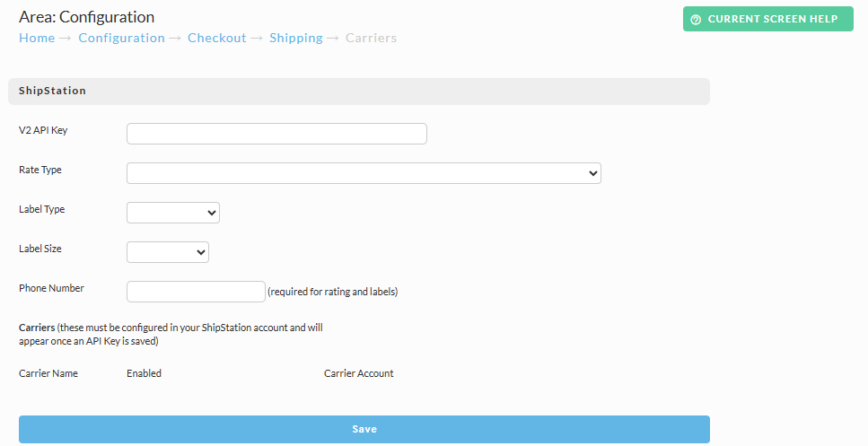Open the Rate Type dropdown
Viewport: 868px width, 446px height.
pyautogui.click(x=364, y=173)
